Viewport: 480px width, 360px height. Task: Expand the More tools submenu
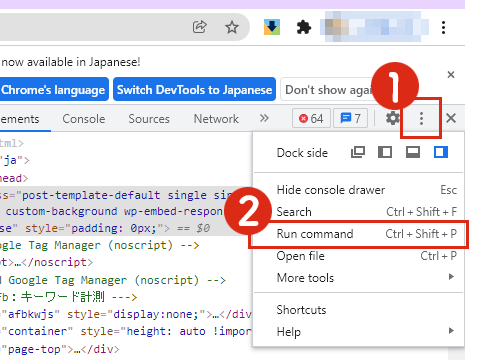pyautogui.click(x=359, y=278)
